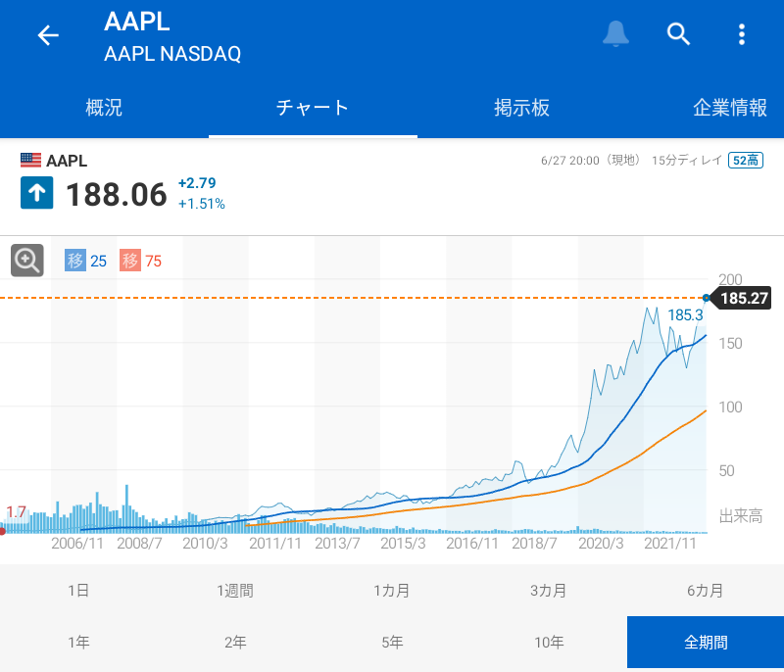This screenshot has width=784, height=672.
Task: Tap the 出来高 volume label
Action: (741, 515)
